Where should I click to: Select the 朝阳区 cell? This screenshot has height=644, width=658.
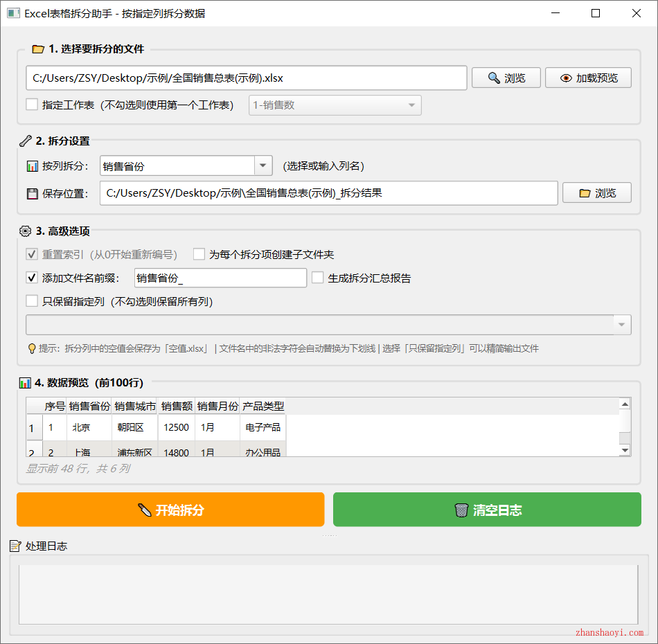[134, 427]
